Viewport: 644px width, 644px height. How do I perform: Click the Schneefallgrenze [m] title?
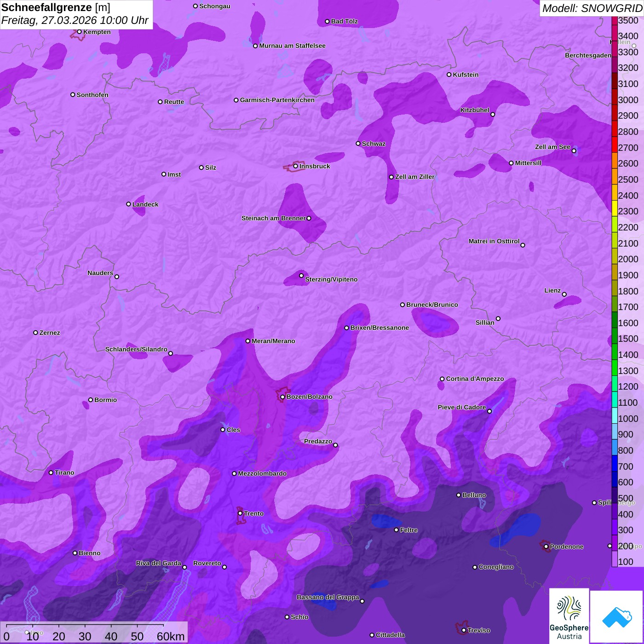click(56, 7)
